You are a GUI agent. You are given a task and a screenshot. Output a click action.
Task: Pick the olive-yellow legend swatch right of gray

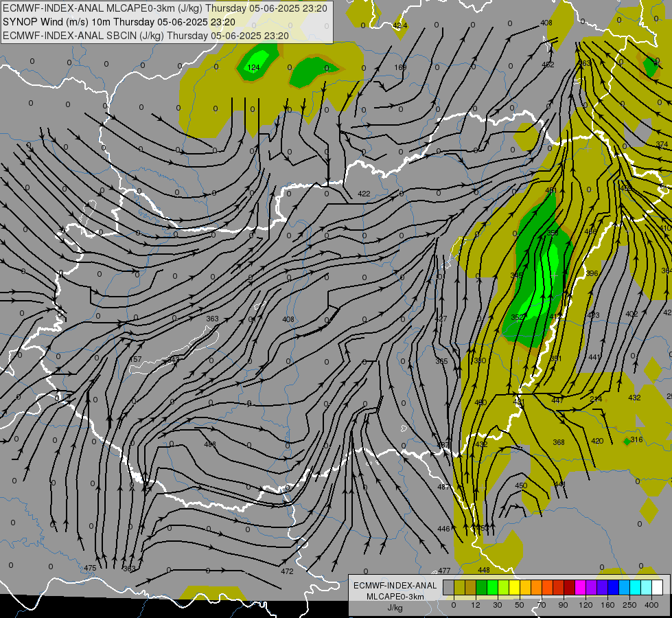(459, 588)
